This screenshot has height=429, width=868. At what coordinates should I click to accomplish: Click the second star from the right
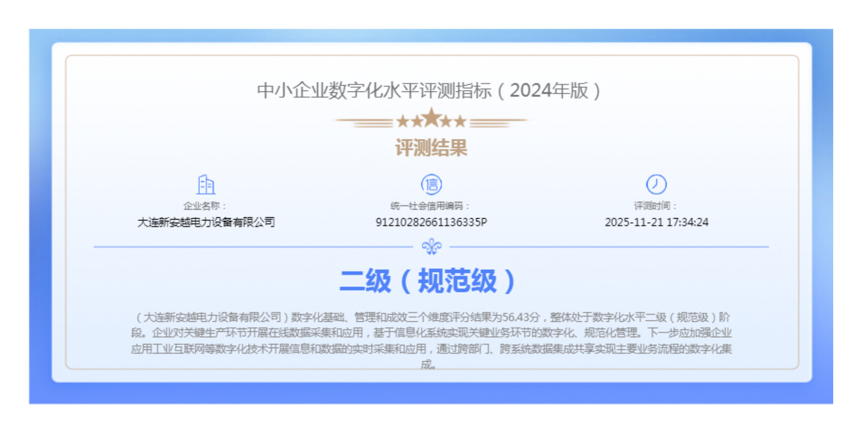coord(446,122)
